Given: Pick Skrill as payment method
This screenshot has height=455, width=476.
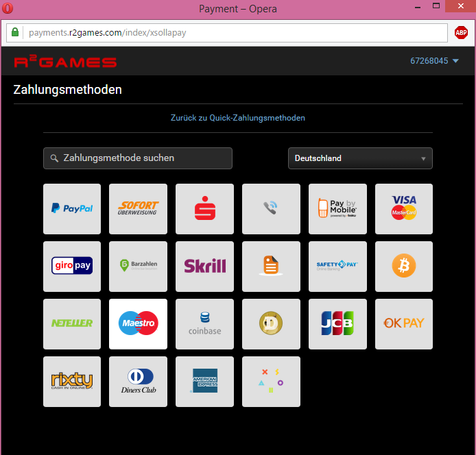Looking at the screenshot, I should pyautogui.click(x=204, y=267).
